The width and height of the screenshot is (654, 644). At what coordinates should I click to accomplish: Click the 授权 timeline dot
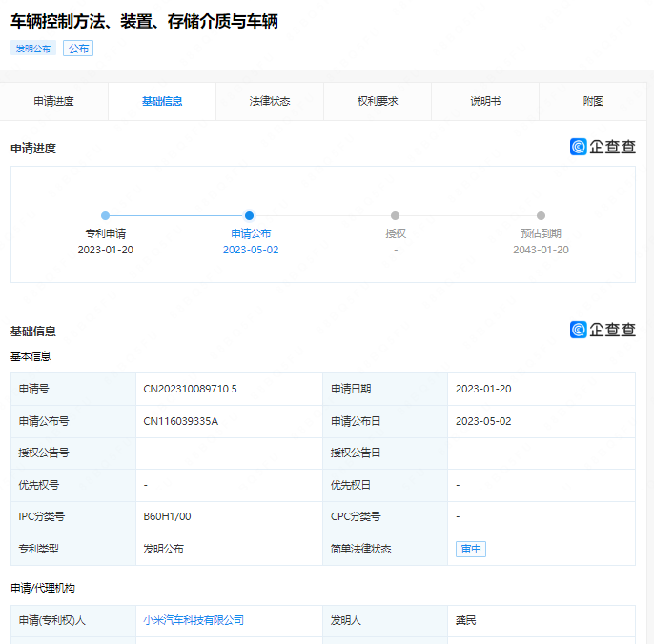pos(395,216)
